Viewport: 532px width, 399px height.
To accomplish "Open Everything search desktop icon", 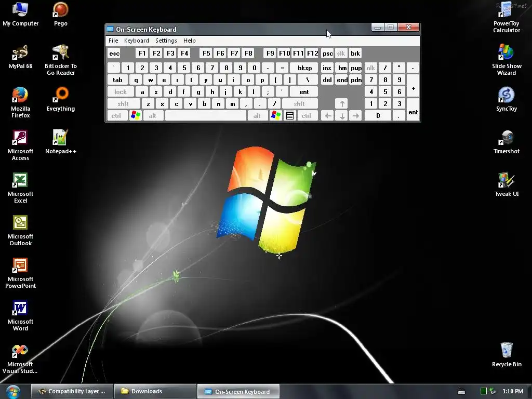I will 61,99.
